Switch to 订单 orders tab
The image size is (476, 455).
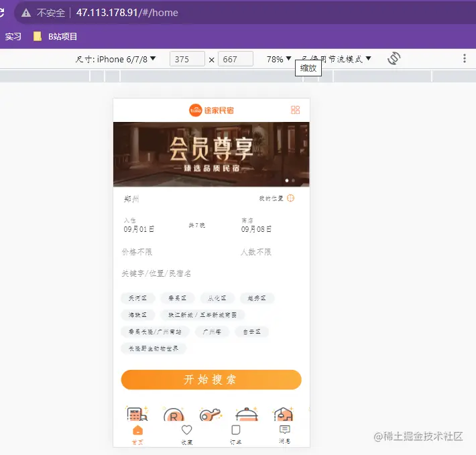coord(235,435)
